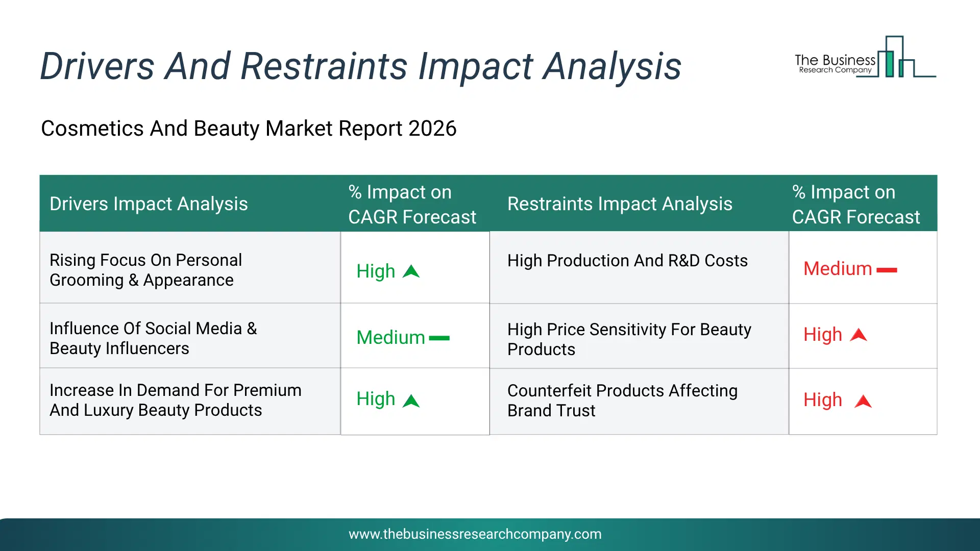980x551 pixels.
Task: Click green up arrow in Premium Luxury row
Action: [411, 401]
